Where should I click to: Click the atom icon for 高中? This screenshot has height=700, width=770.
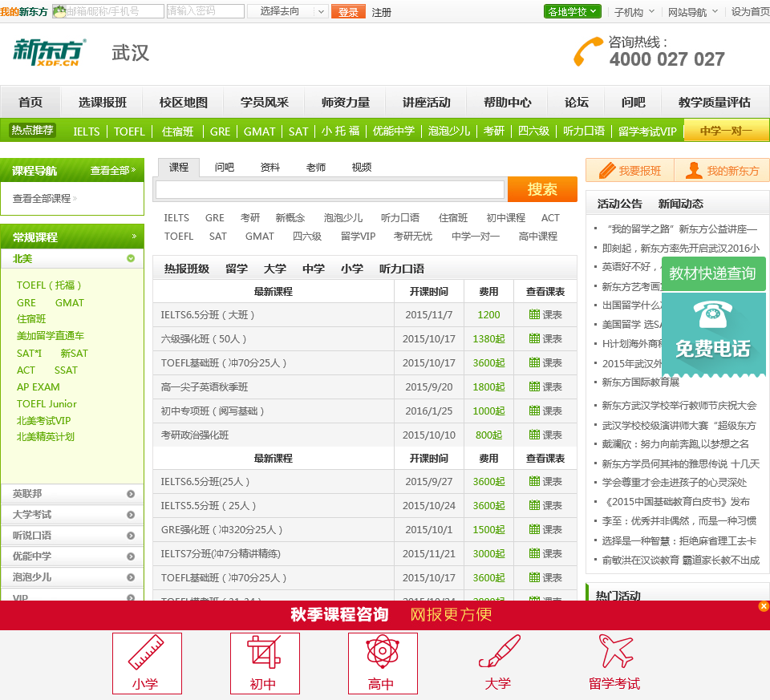click(x=383, y=651)
